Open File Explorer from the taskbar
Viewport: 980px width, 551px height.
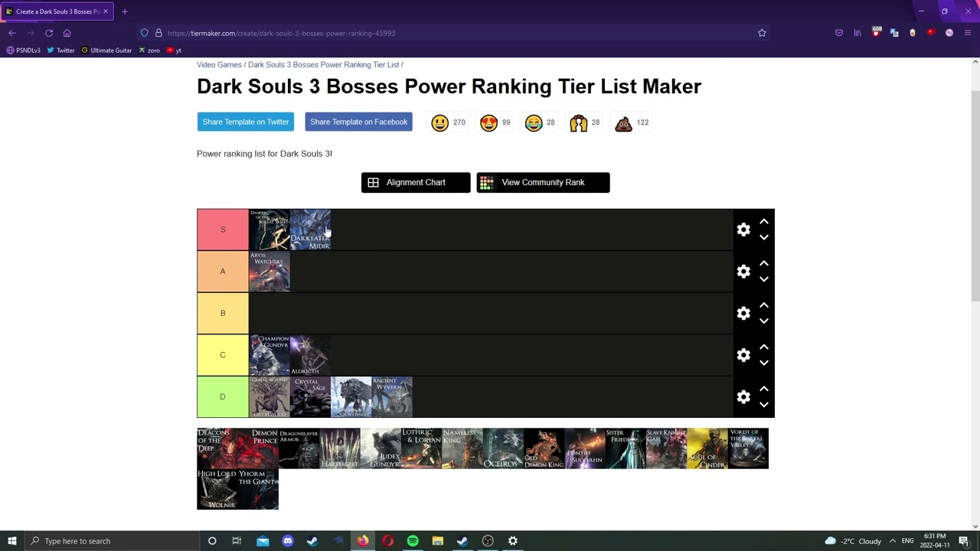437,541
